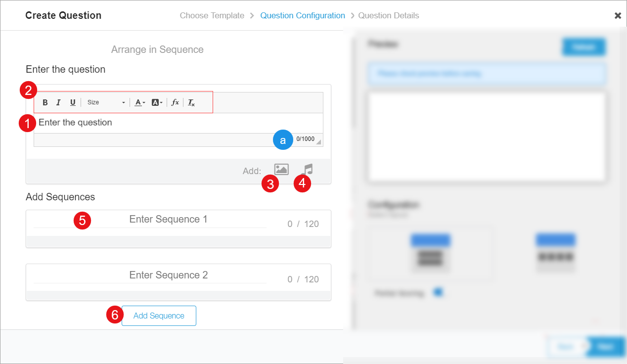Click the remove formatting icon
Screen dimensions: 627x364
coord(191,102)
